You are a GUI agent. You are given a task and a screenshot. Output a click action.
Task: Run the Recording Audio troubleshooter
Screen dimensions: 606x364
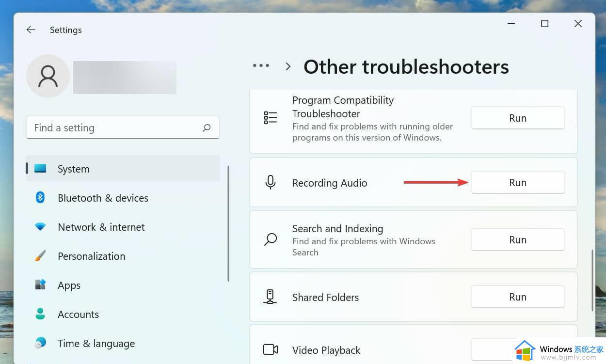click(x=518, y=182)
